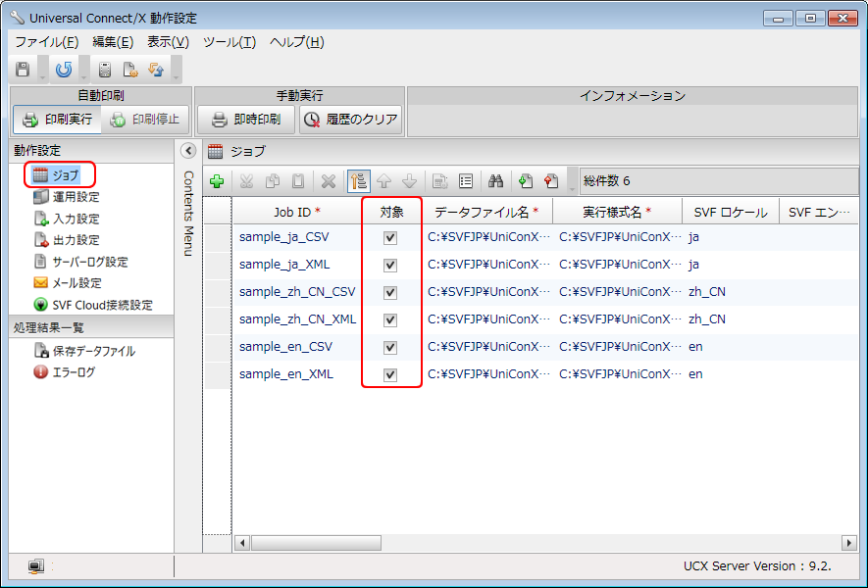
Task: Click the 印刷実行 button
Action: tap(58, 119)
